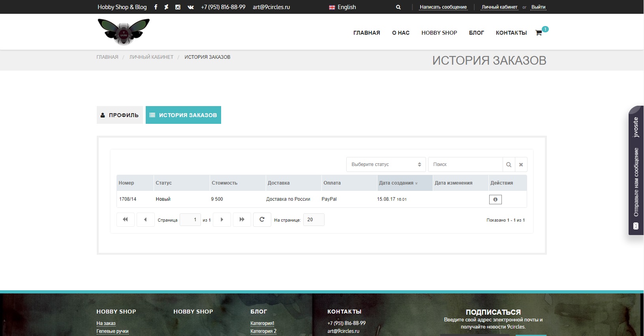Jump to first page of orders
This screenshot has height=336, width=644.
pyautogui.click(x=125, y=220)
